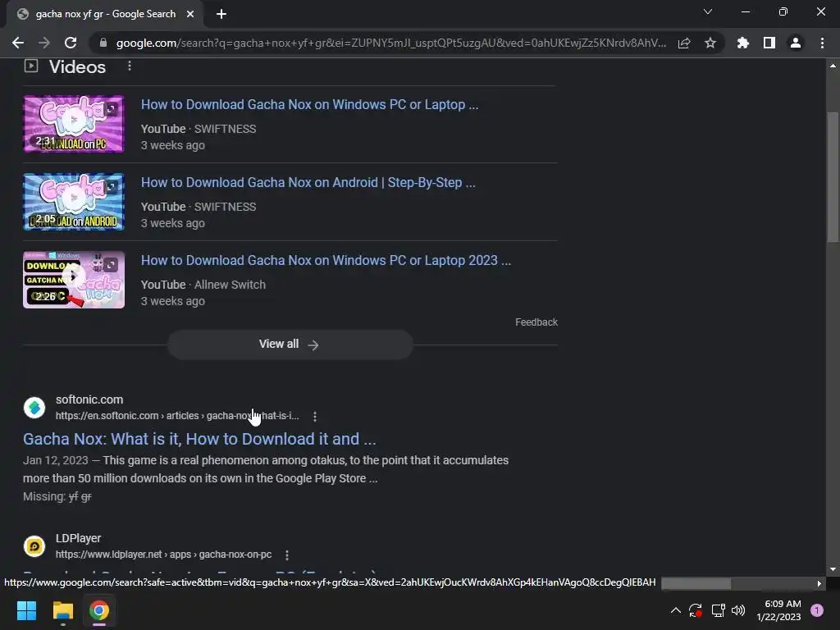Select the gacha nox yf gr tab
This screenshot has width=840, height=630.
pyautogui.click(x=105, y=14)
